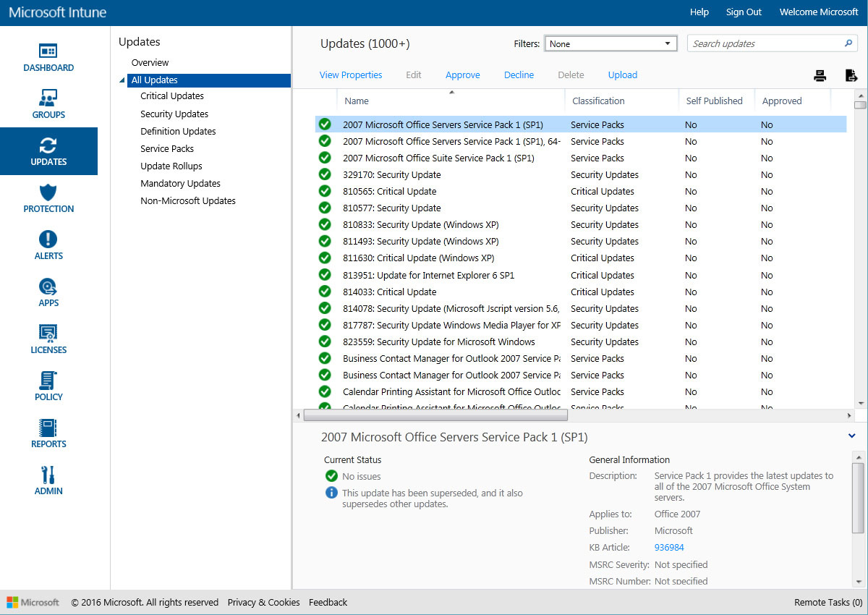Open the Protection shield icon
The width and height of the screenshot is (868, 615).
pyautogui.click(x=48, y=192)
